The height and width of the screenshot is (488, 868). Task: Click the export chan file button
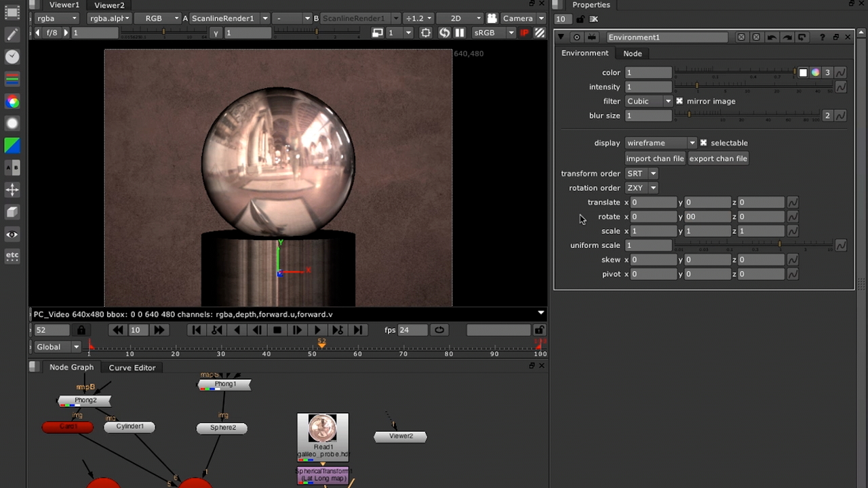click(x=718, y=159)
